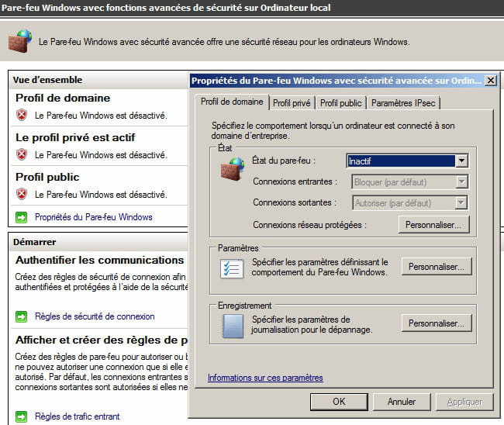Click Personnaliser for Connexions réseau protégées
This screenshot has width=504, height=425.
433,225
